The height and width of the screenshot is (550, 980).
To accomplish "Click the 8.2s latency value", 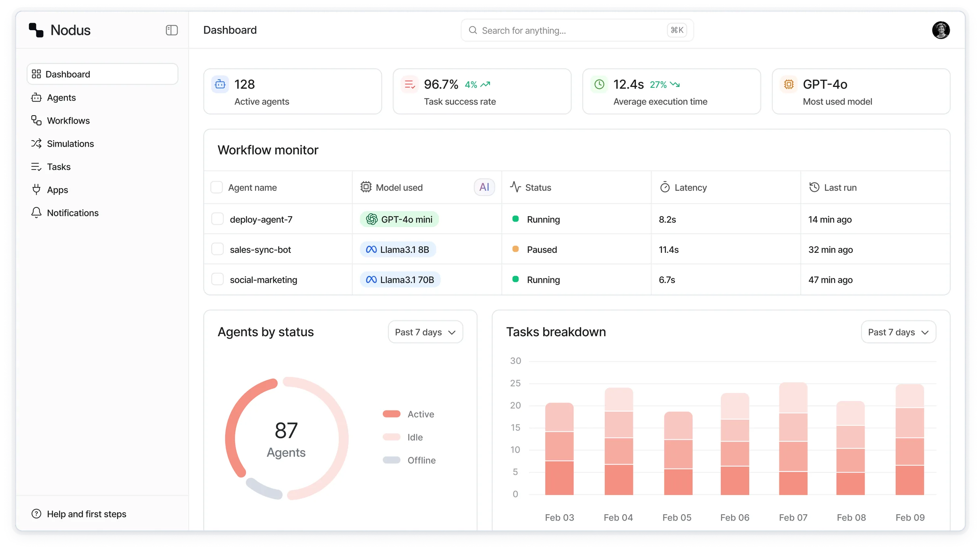I will coord(667,219).
